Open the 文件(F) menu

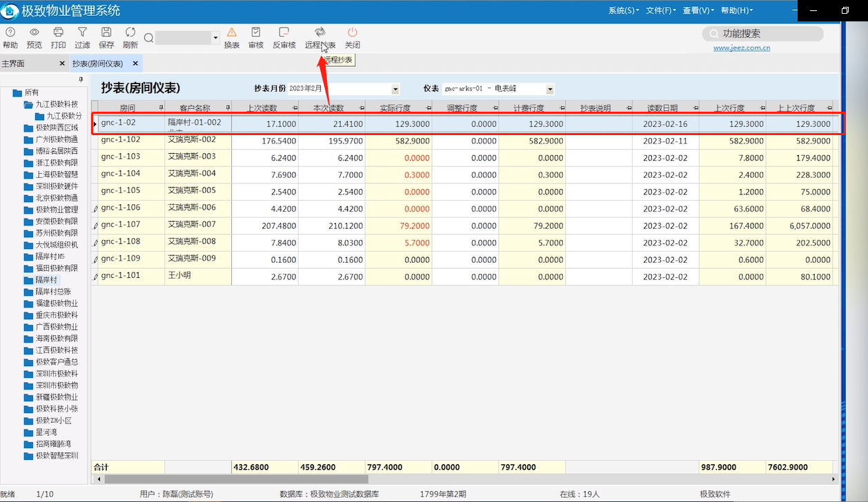click(x=661, y=10)
